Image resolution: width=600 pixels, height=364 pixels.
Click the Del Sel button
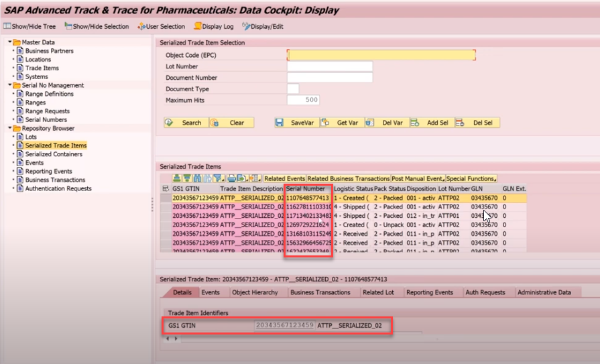[477, 123]
